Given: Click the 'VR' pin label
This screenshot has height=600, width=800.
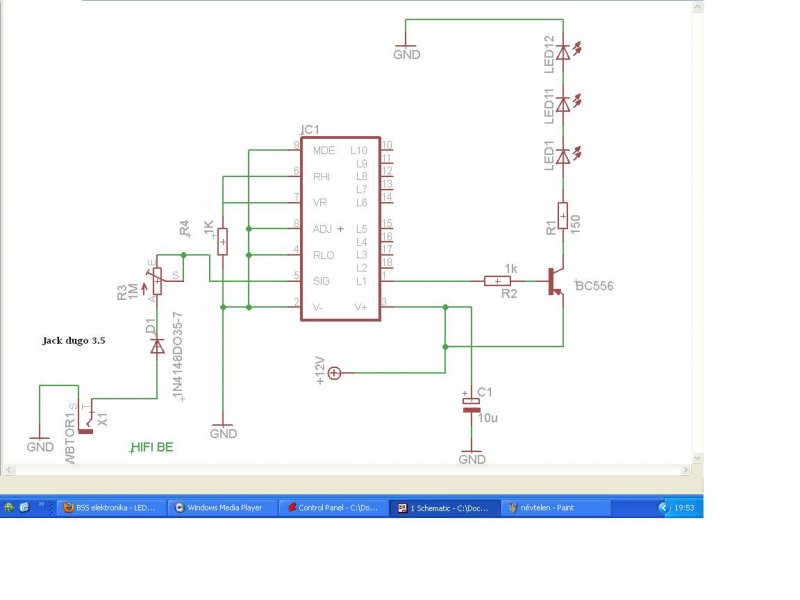Looking at the screenshot, I should [319, 203].
